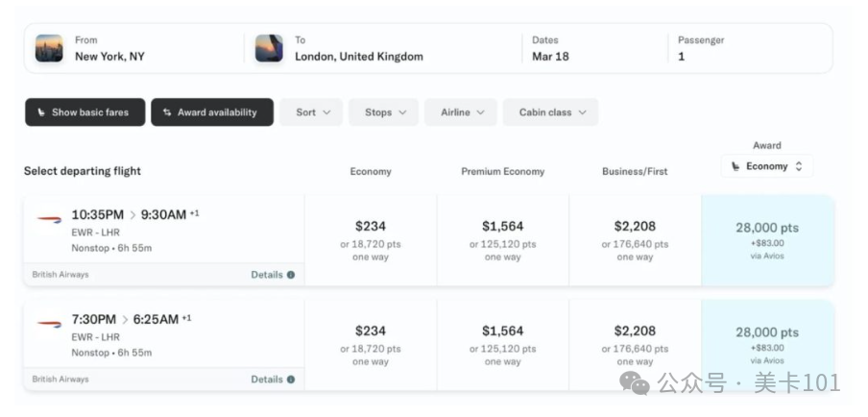Toggle the Show basic fares button
Screen dimensions: 868x417
[x=84, y=112]
